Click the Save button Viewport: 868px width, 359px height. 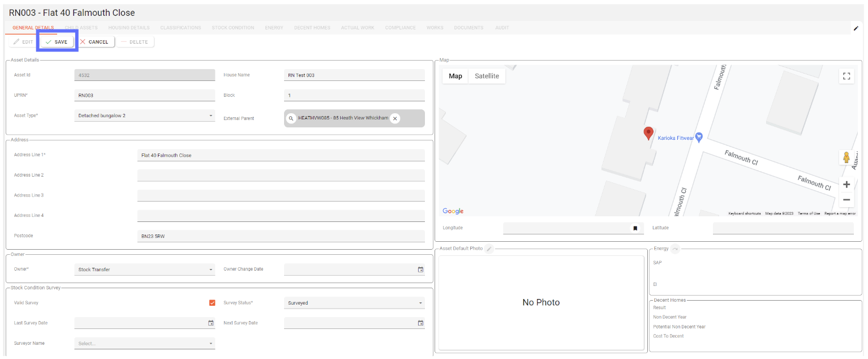point(57,42)
